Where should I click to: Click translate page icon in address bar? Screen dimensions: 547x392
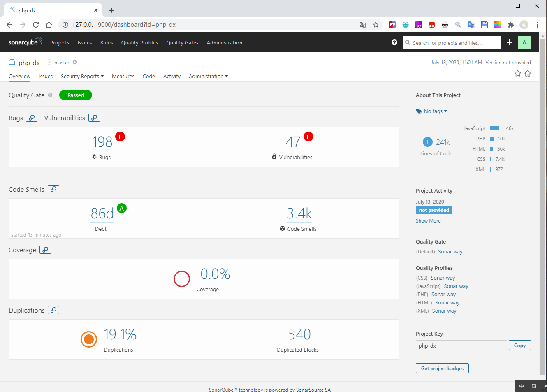point(363,25)
